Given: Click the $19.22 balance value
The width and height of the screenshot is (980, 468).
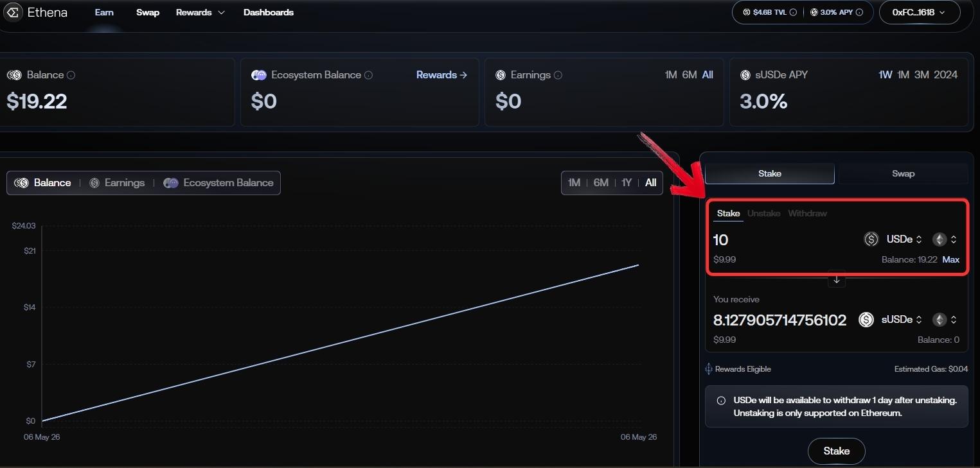Looking at the screenshot, I should pos(37,101).
